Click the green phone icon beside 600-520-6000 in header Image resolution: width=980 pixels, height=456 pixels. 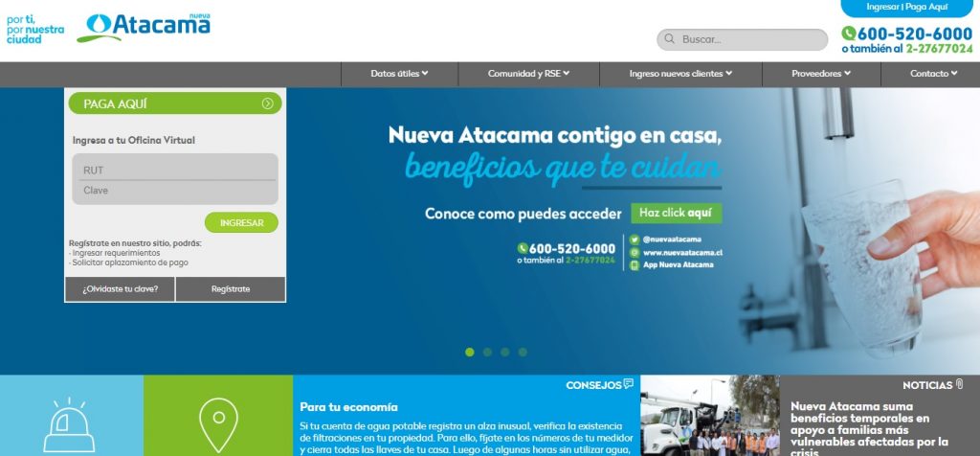(x=848, y=34)
